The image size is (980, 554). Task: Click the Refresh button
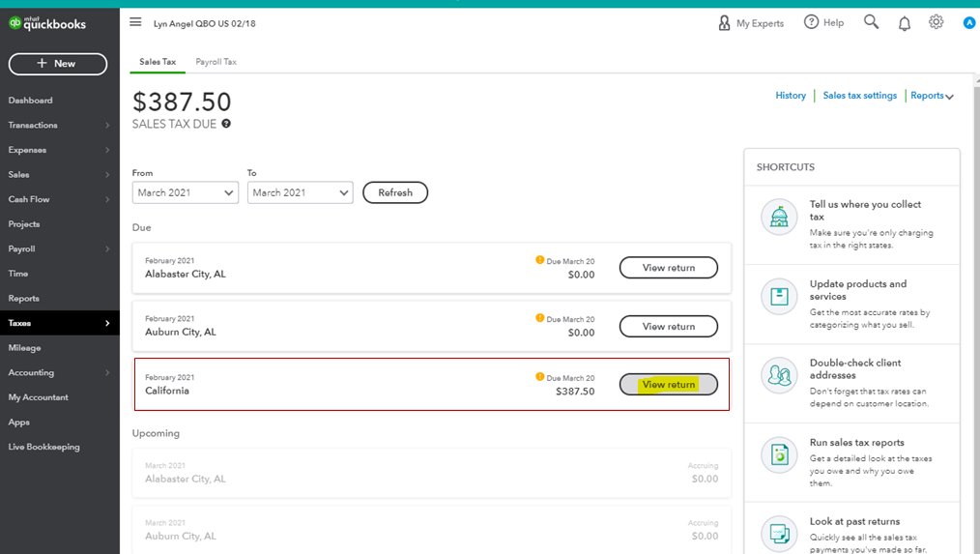tap(395, 192)
